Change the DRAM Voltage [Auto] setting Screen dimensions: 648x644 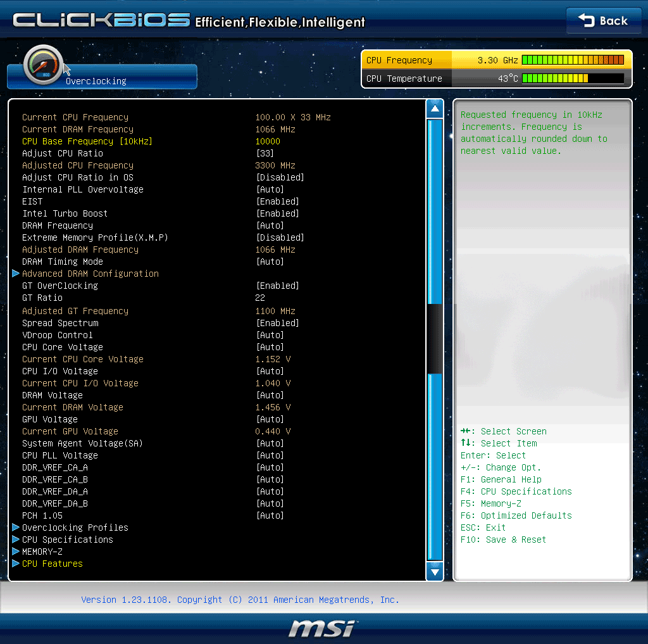270,395
